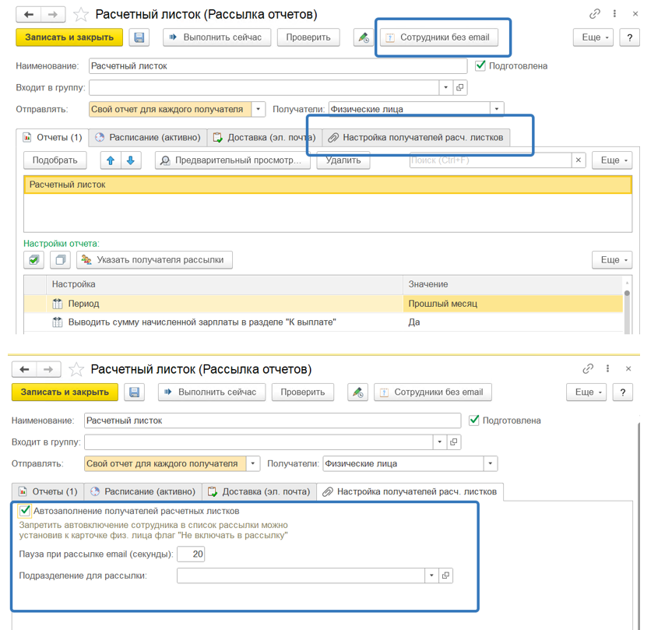
Task: Click the pencil edit icon in the bottom toolbar
Action: coord(358,392)
